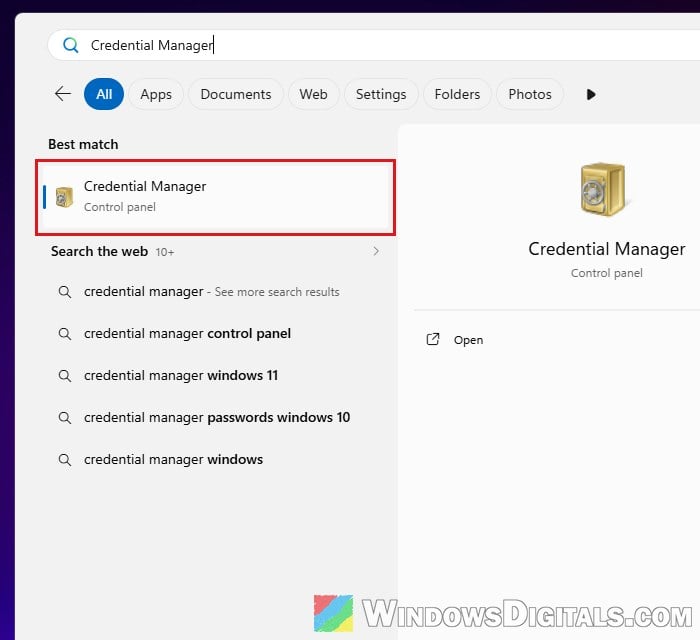Select 'credential manager - See more search results'
Viewport: 700px width, 640px height.
pyautogui.click(x=212, y=292)
